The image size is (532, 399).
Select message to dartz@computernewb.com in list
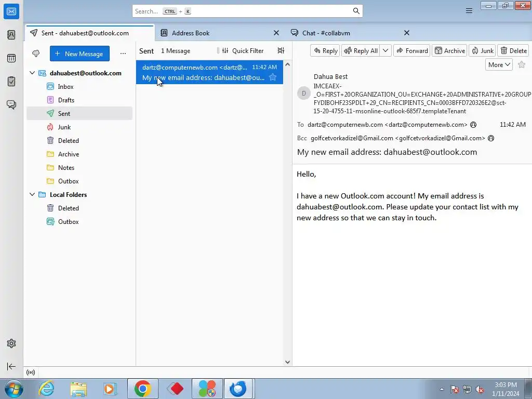tap(209, 72)
